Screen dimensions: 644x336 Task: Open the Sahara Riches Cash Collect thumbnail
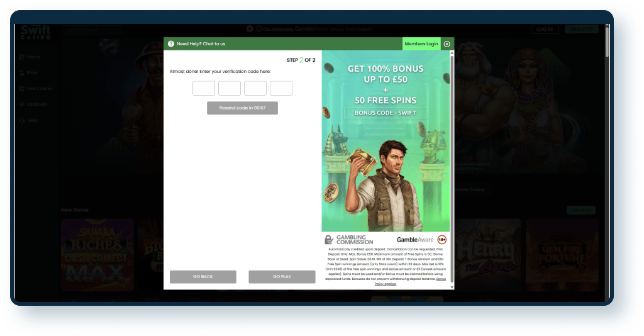pos(97,255)
